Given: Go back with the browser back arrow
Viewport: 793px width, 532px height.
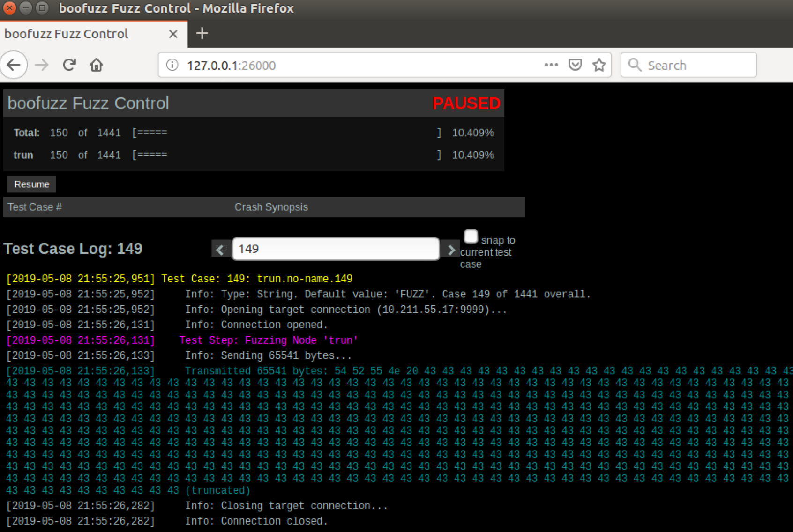Looking at the screenshot, I should point(14,65).
